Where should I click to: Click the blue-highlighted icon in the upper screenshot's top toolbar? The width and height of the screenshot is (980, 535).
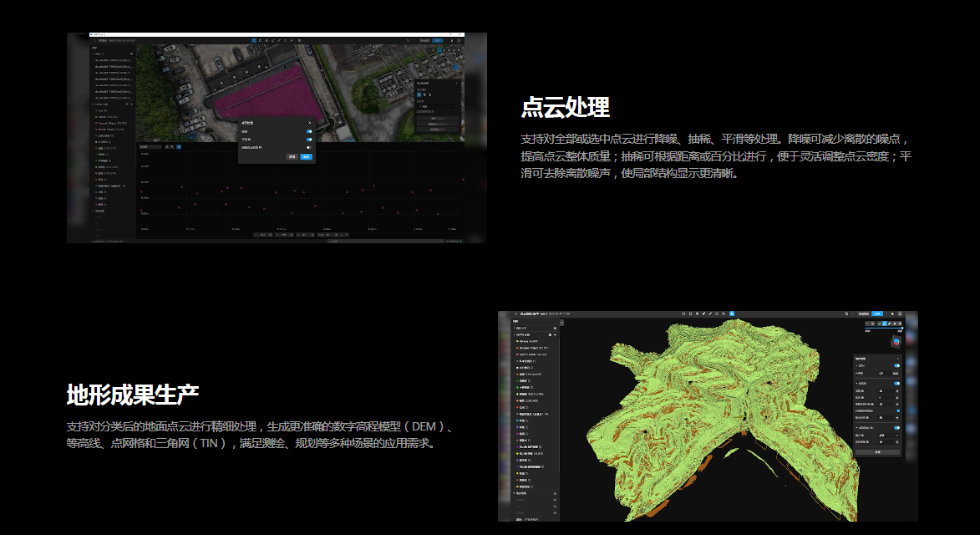coord(252,40)
